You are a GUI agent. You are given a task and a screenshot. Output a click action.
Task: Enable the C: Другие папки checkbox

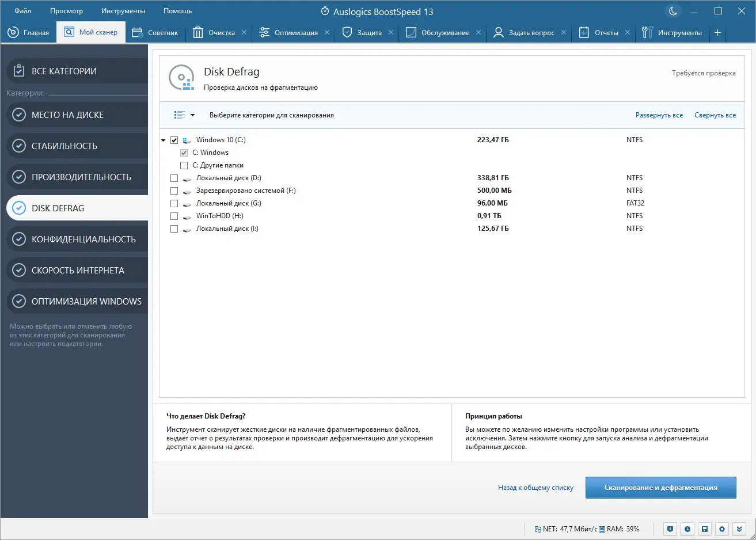click(184, 165)
